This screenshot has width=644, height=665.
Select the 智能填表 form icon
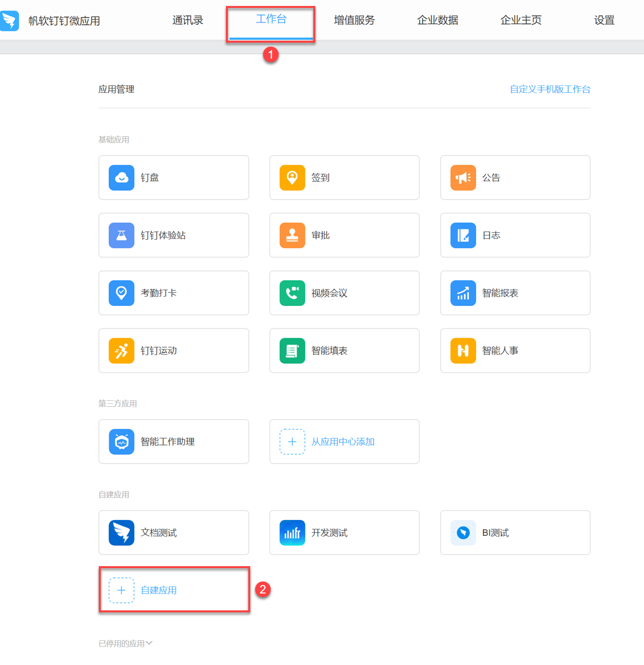[292, 351]
